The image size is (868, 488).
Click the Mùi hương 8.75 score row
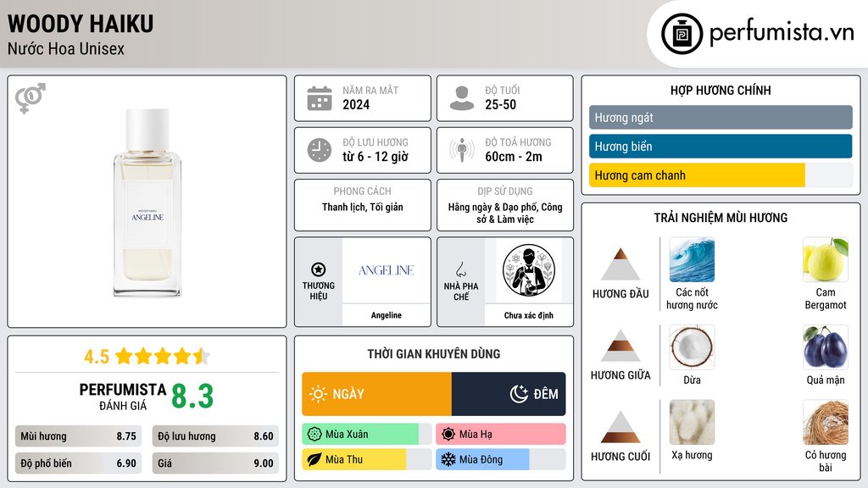79,436
